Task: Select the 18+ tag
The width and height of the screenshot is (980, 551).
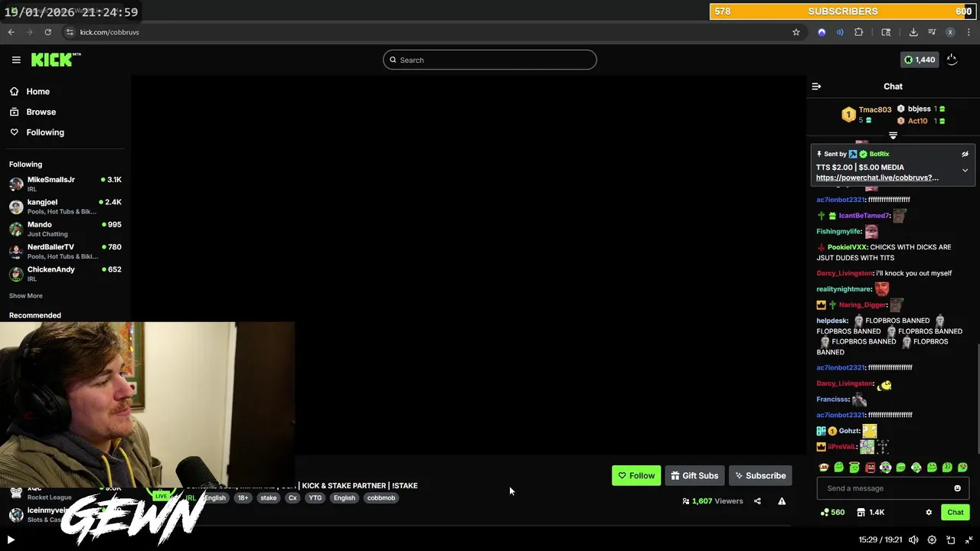Action: [243, 497]
